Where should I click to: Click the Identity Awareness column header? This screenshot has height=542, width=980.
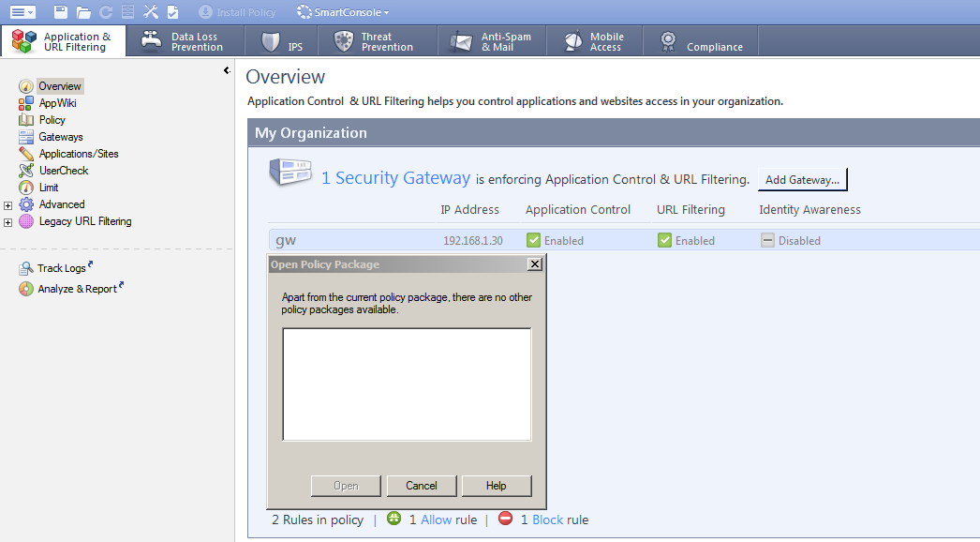tap(810, 210)
